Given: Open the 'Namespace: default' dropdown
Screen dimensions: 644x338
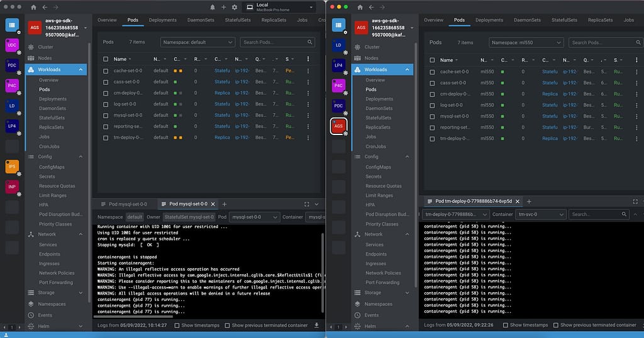Looking at the screenshot, I should (x=197, y=42).
